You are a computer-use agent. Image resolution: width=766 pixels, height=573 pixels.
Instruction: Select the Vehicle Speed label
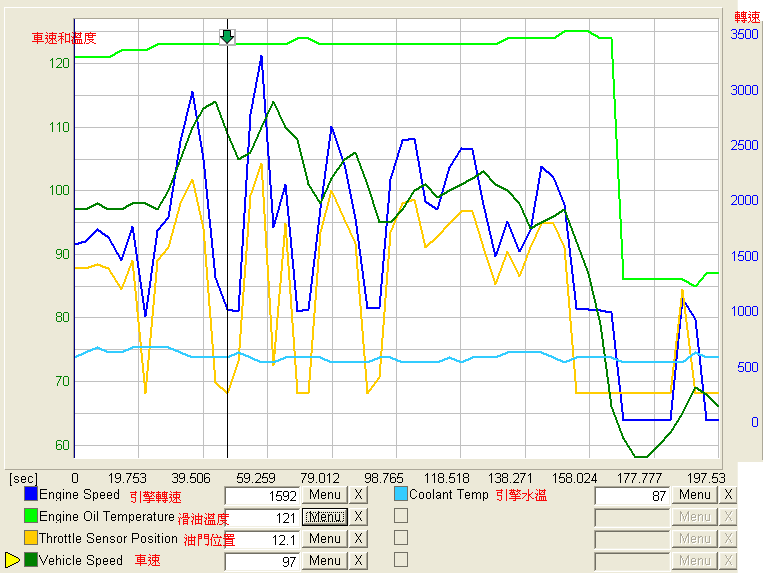click(x=81, y=560)
